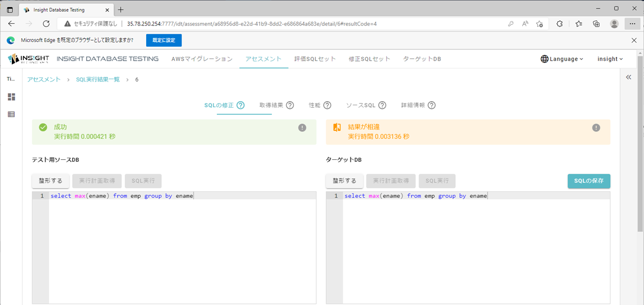Image resolution: width=644 pixels, height=305 pixels.
Task: Click into the source DB SQL editor
Action: tap(174, 247)
